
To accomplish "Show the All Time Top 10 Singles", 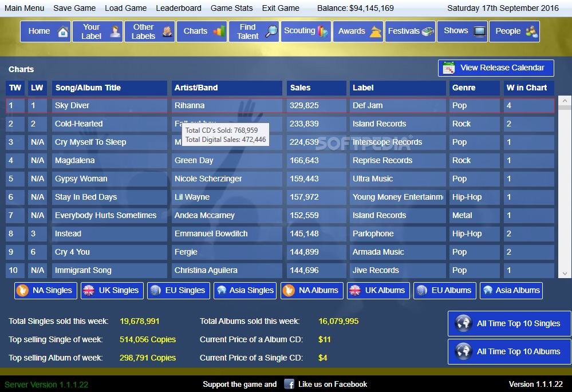I will pos(509,323).
